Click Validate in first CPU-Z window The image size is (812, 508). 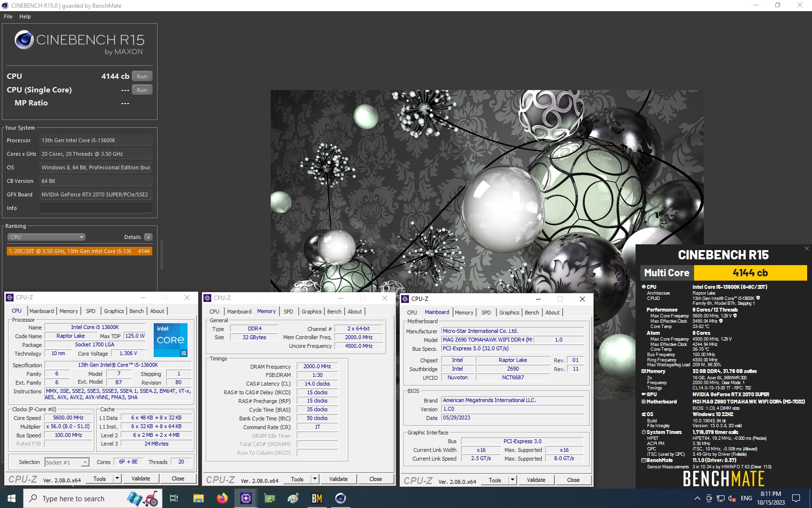[141, 478]
